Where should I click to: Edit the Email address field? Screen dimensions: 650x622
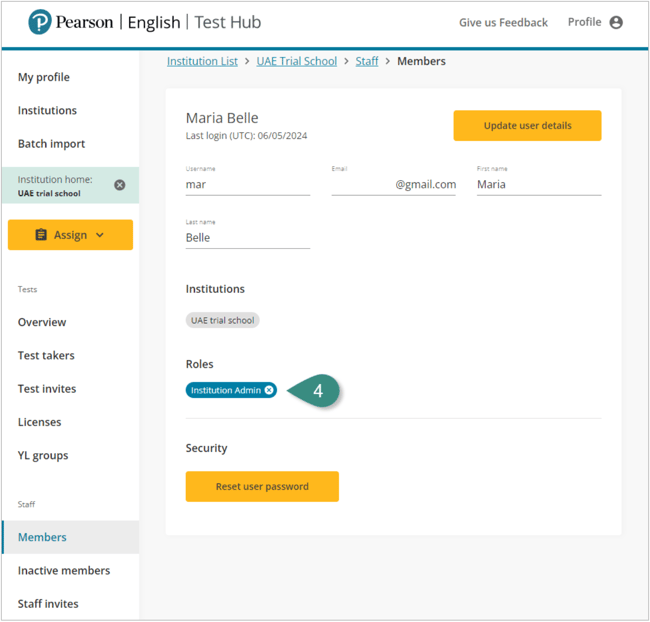(393, 185)
